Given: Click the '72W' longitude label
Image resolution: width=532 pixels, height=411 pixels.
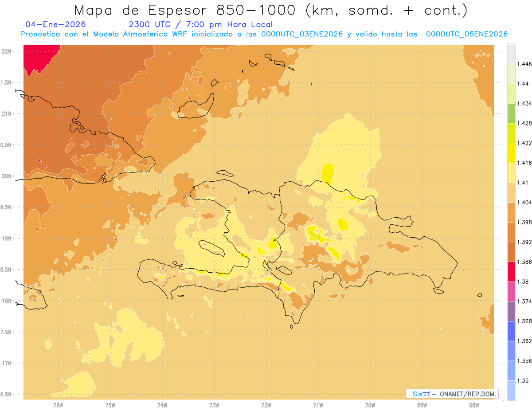Looking at the screenshot, I should (x=266, y=405).
